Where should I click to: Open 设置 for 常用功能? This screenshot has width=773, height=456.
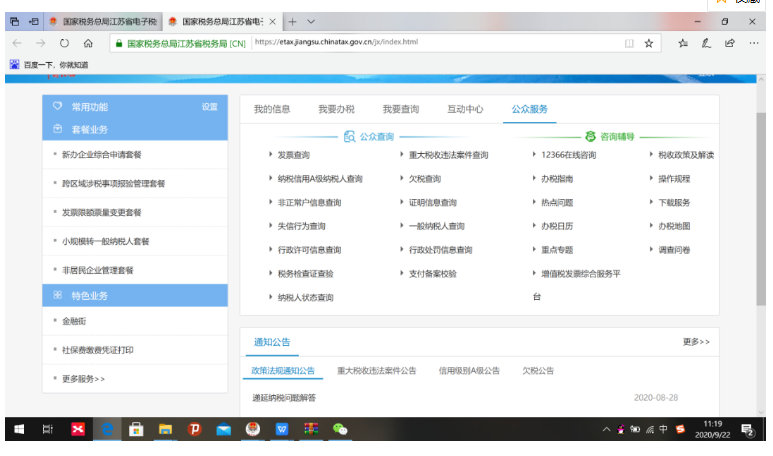210,106
